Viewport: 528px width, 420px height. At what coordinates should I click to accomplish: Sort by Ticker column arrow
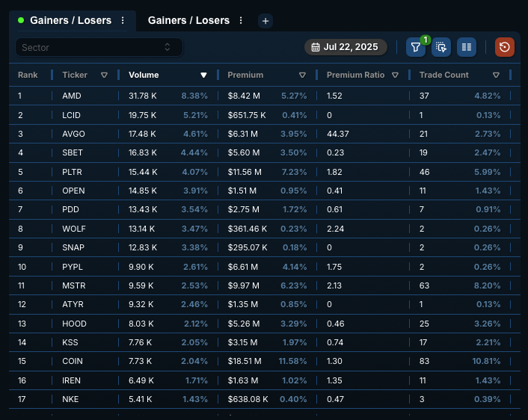(105, 75)
